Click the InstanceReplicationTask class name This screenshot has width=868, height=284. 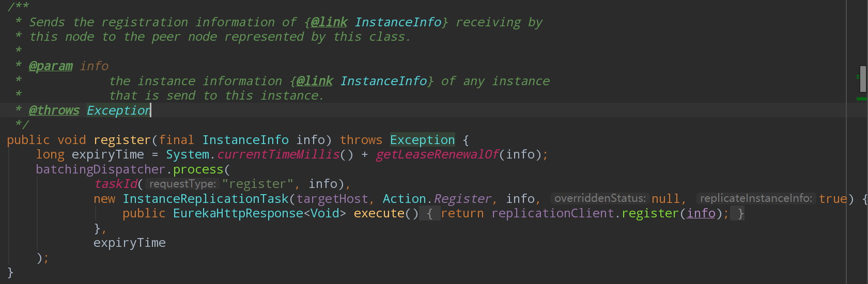tap(206, 199)
